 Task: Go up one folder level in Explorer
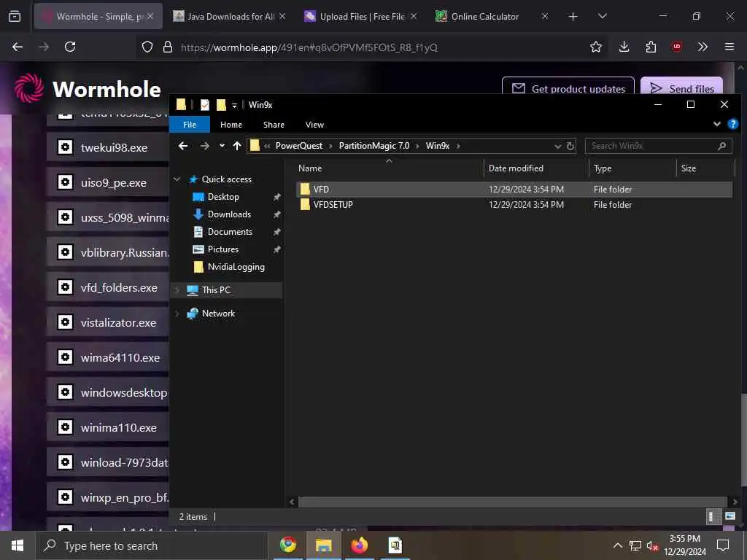(x=237, y=146)
